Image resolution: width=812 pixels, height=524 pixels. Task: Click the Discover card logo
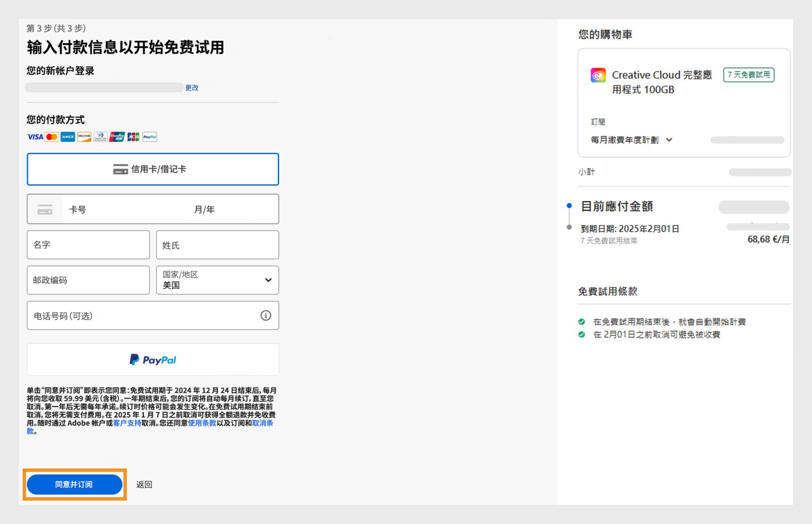(84, 137)
